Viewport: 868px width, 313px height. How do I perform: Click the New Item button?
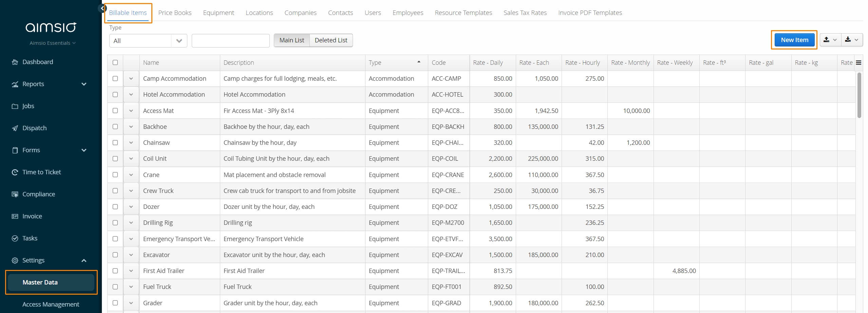pyautogui.click(x=794, y=40)
